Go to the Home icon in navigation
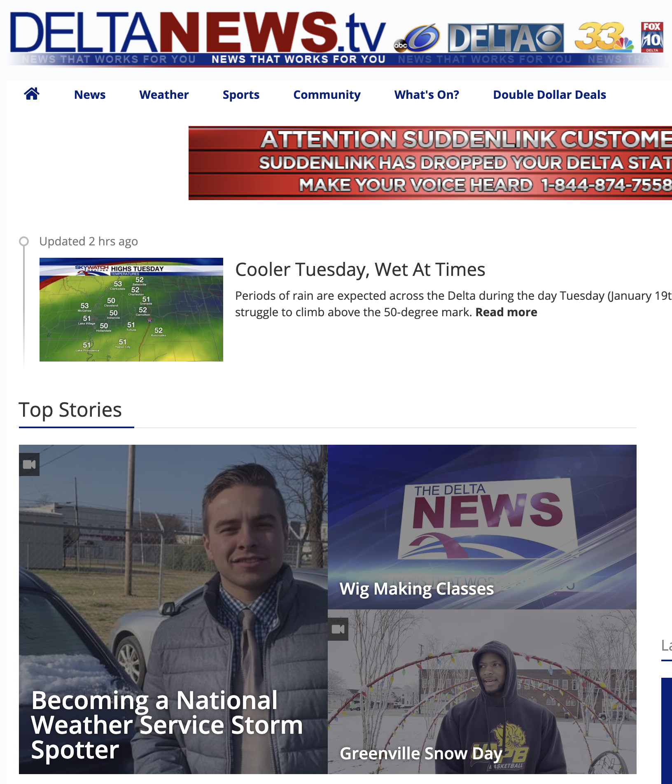 (x=32, y=94)
